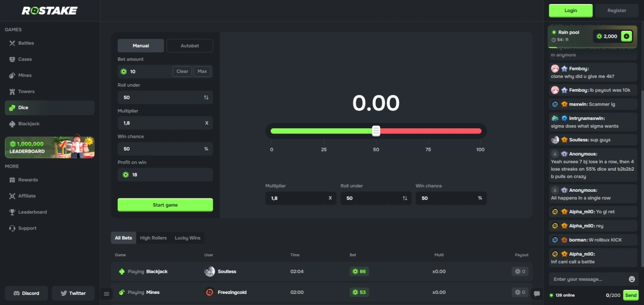644x305 pixels.
Task: Toggle roll direction arrows below the slider
Action: pos(405,198)
